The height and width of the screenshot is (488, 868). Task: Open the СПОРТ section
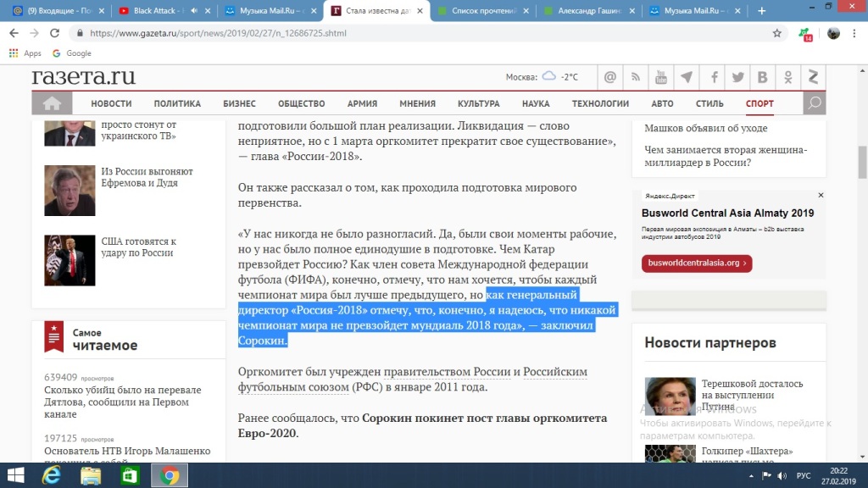[x=759, y=103]
